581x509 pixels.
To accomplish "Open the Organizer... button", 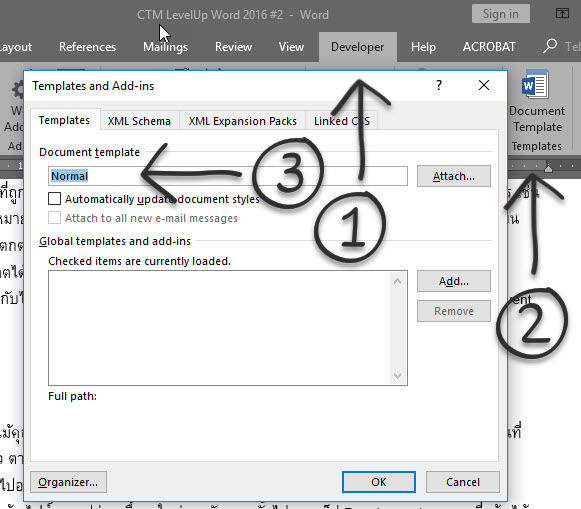I will tap(68, 482).
